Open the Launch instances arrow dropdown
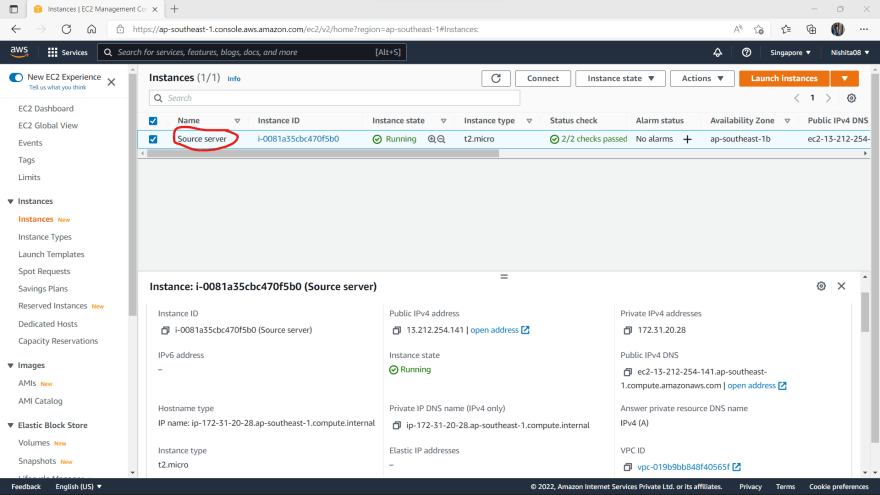 (x=844, y=79)
